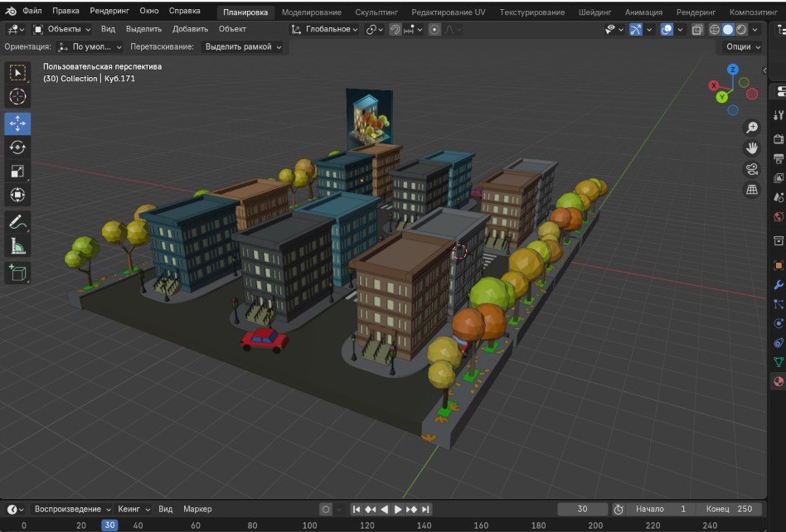786x532 pixels.
Task: Click the Z axis on navigation gizmo
Action: 733,70
